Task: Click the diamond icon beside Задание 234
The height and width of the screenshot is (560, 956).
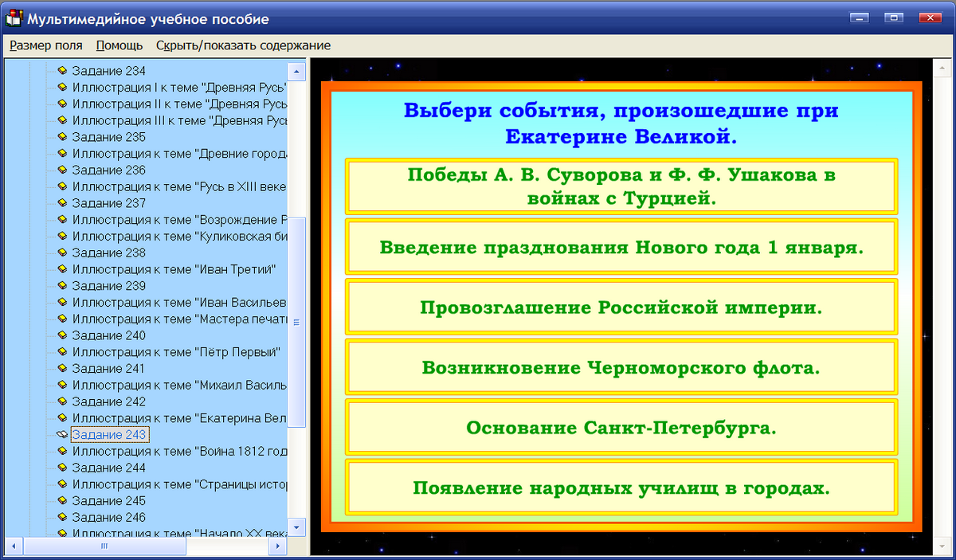Action: [62, 71]
